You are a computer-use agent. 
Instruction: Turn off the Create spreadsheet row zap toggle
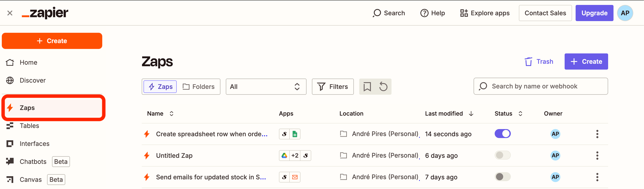pyautogui.click(x=503, y=134)
